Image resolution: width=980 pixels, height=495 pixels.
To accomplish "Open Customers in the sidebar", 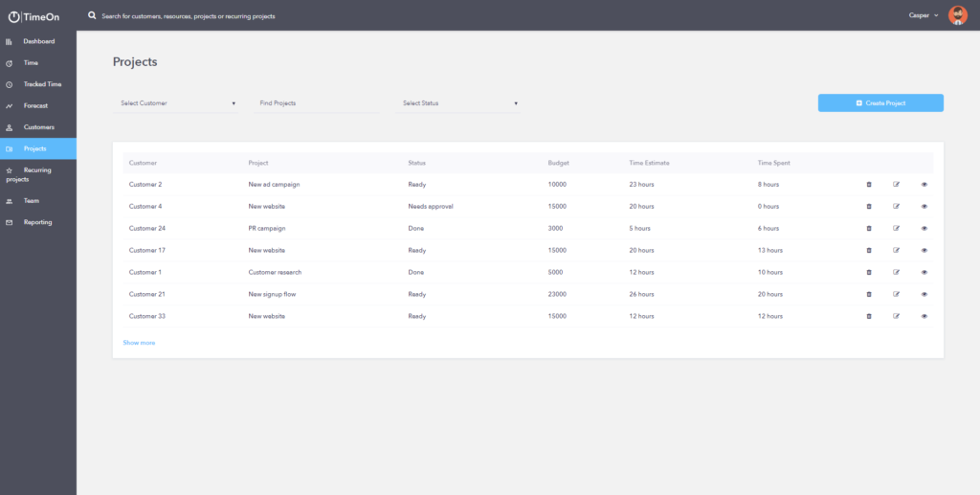I will point(38,127).
